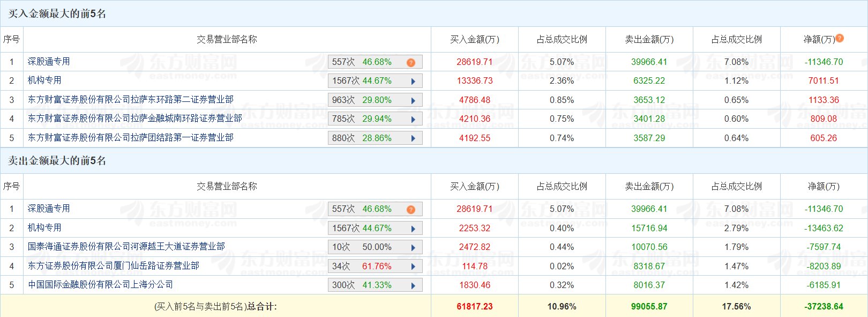Image resolution: width=868 pixels, height=317 pixels.
Task: Expand arrow for 东方证券厦门仙岳路 34次
Action: coord(413,267)
